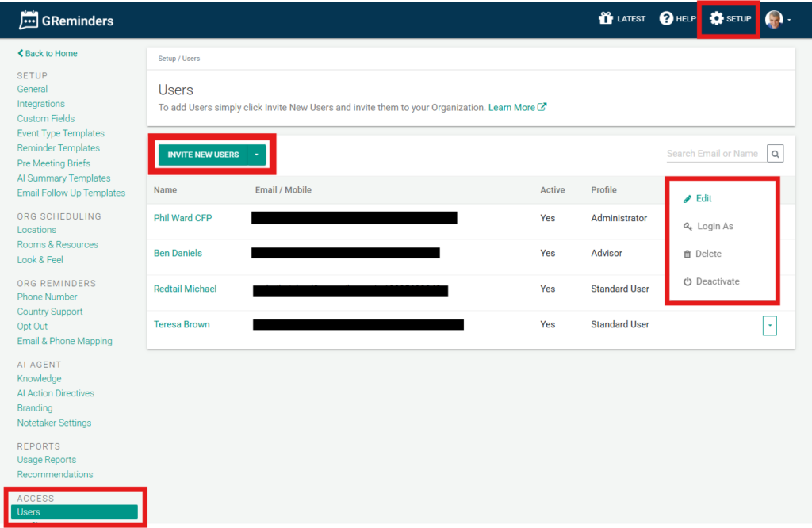Viewport: 812px width, 528px height.
Task: Open Setup via the gear icon
Action: 716,18
